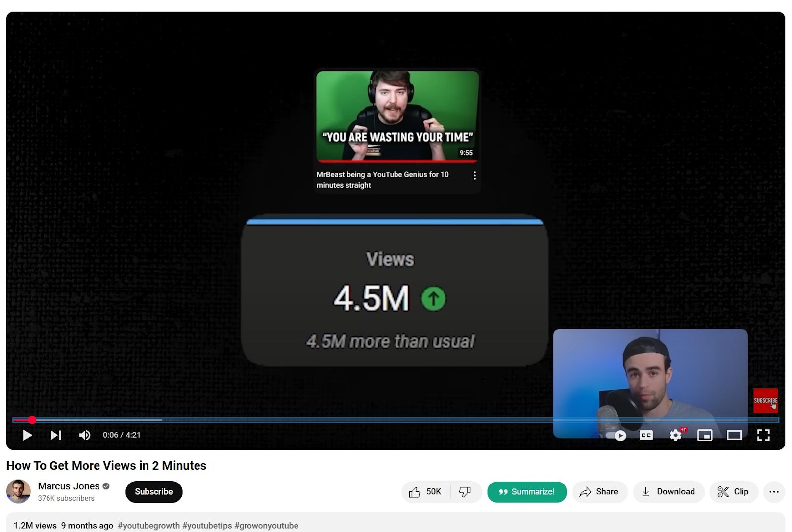Click the 1.2M views description text
The height and width of the screenshot is (532, 792).
point(35,526)
